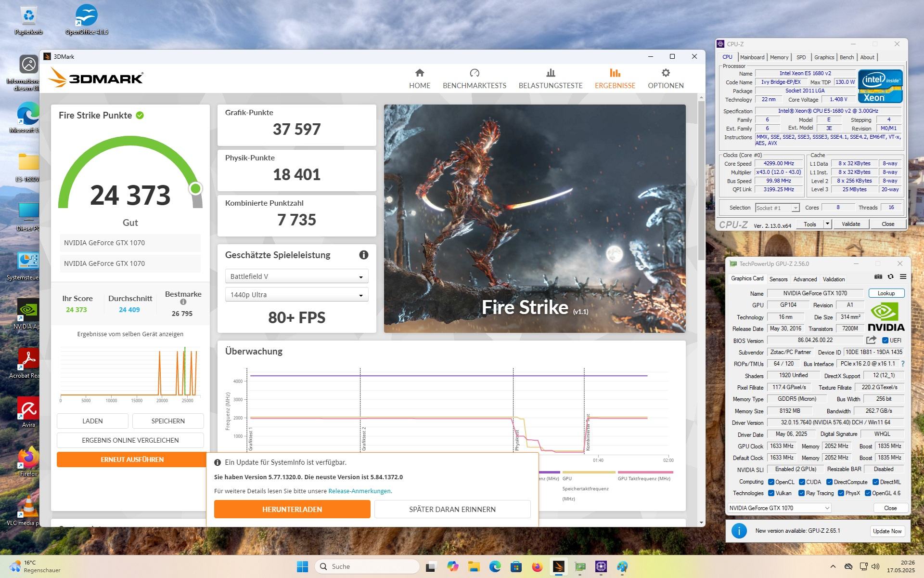Switch to the CPU-Z Mainboard tab
Screen dimensions: 924x578
(x=752, y=57)
